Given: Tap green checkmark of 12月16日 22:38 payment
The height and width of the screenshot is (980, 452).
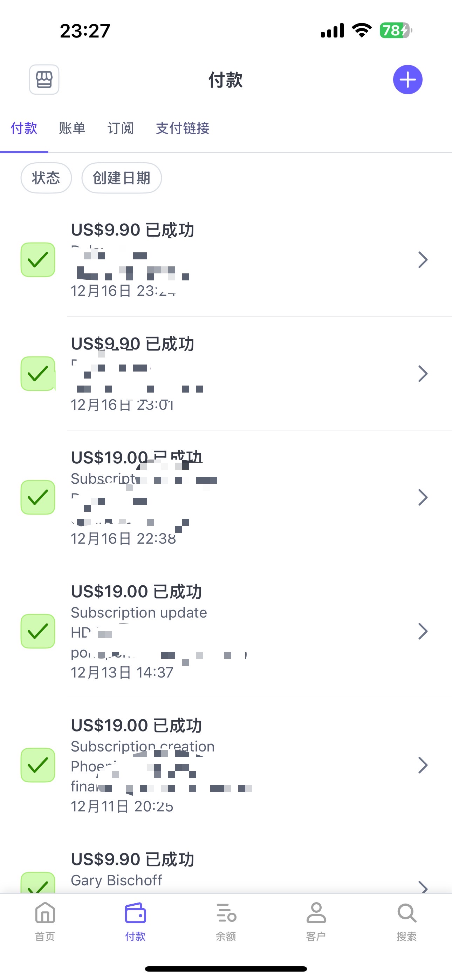Looking at the screenshot, I should [x=38, y=497].
